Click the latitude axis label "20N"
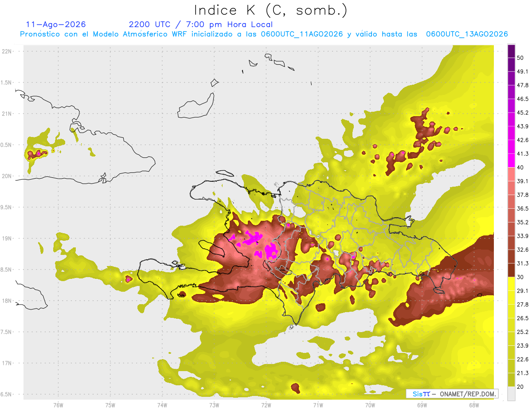 (8, 176)
